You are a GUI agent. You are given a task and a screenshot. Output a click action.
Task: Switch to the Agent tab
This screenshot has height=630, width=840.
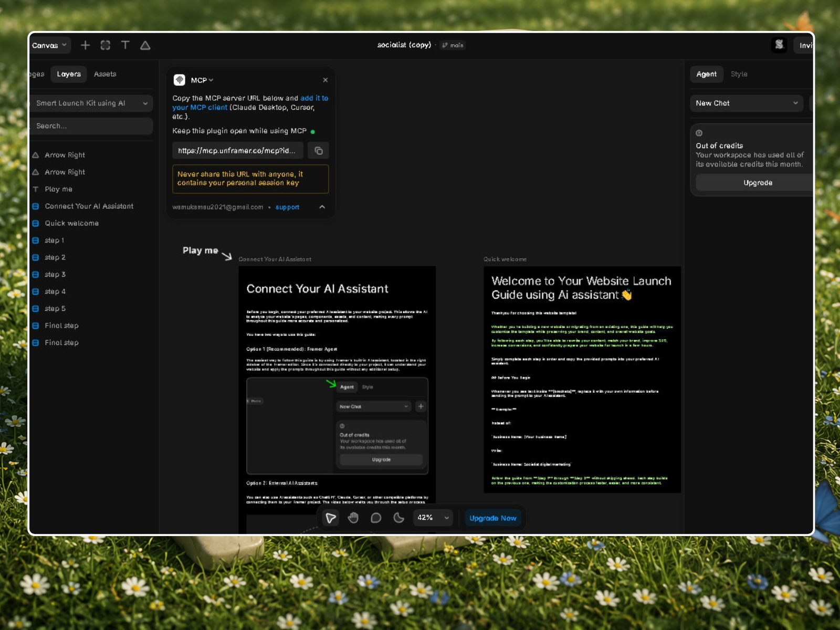click(x=707, y=74)
